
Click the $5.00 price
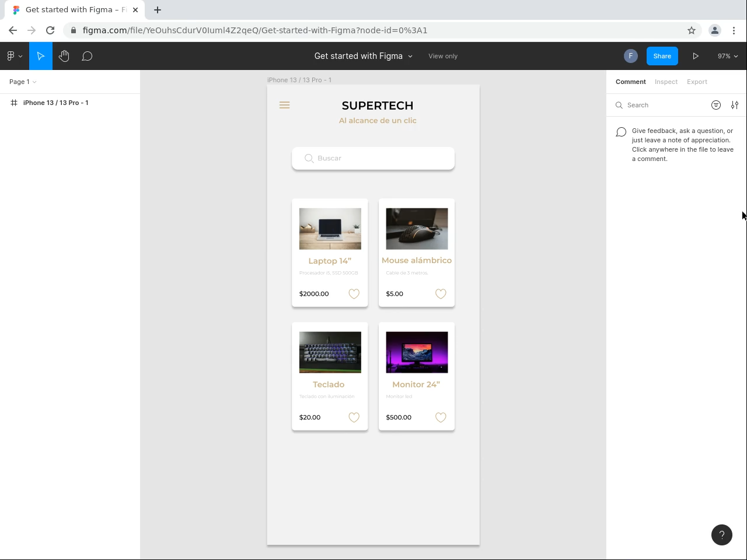tap(395, 294)
